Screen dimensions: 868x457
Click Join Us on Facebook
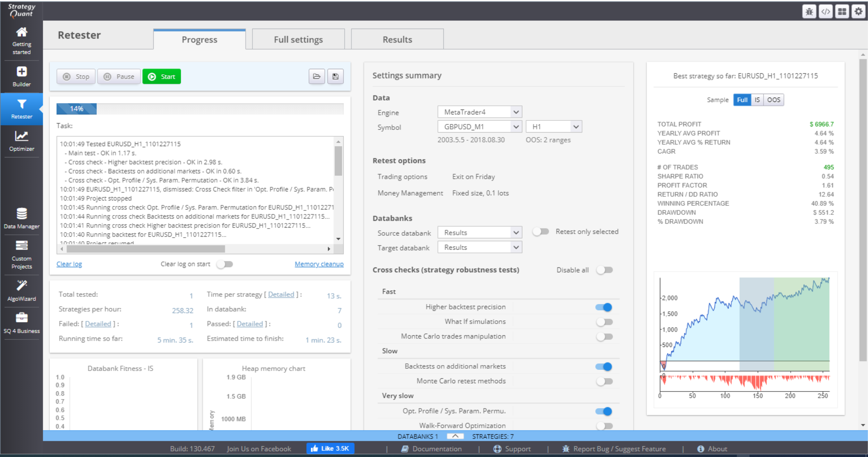(x=259, y=449)
